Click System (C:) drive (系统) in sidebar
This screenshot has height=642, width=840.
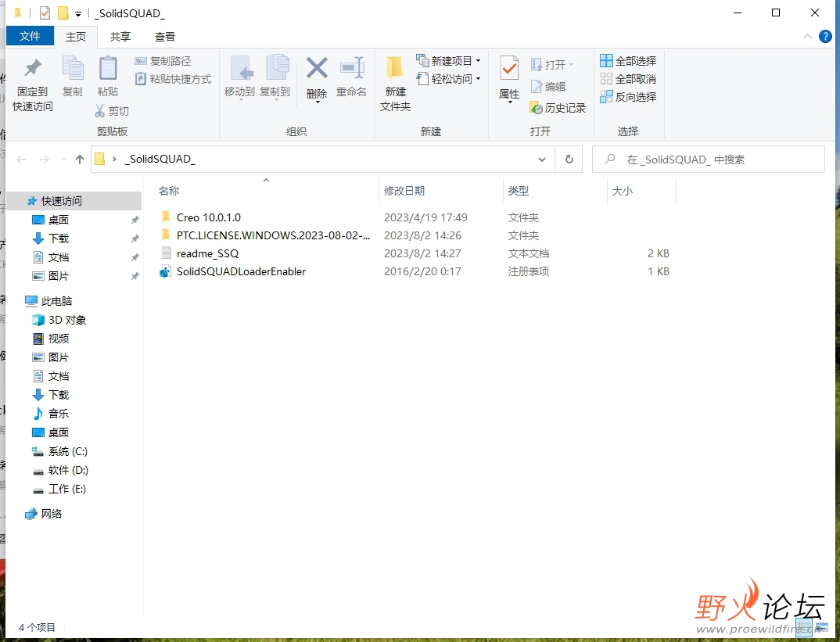pos(67,451)
